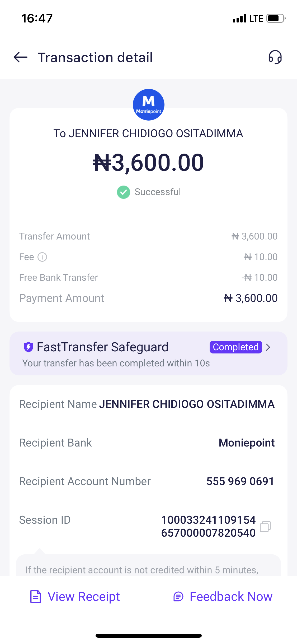
Task: Tap the Transaction detail title
Action: [x=95, y=57]
